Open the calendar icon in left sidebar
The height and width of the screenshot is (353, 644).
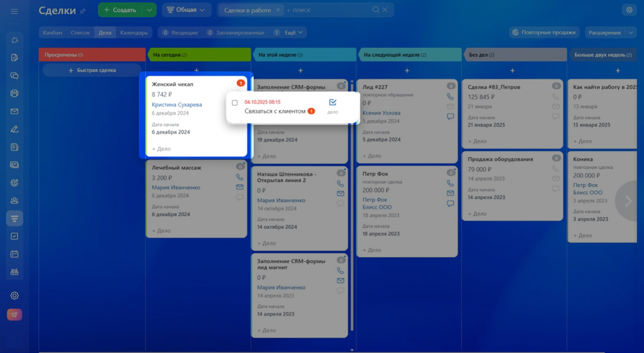pyautogui.click(x=15, y=254)
